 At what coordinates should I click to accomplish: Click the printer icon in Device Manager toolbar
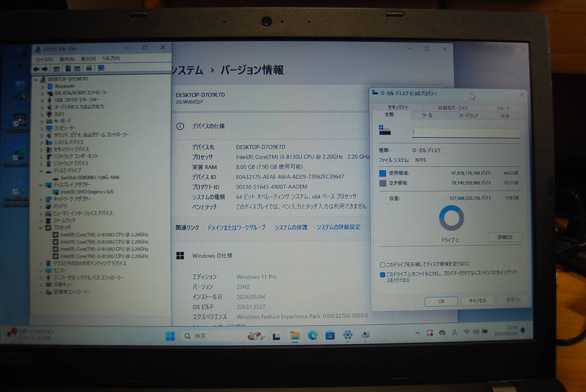point(89,68)
